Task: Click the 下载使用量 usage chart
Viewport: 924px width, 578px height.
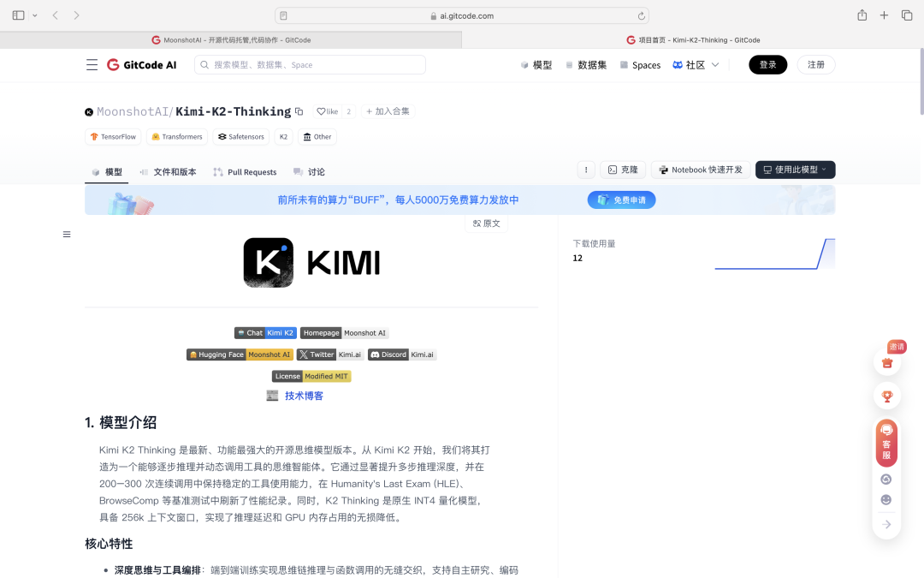Action: tap(775, 253)
